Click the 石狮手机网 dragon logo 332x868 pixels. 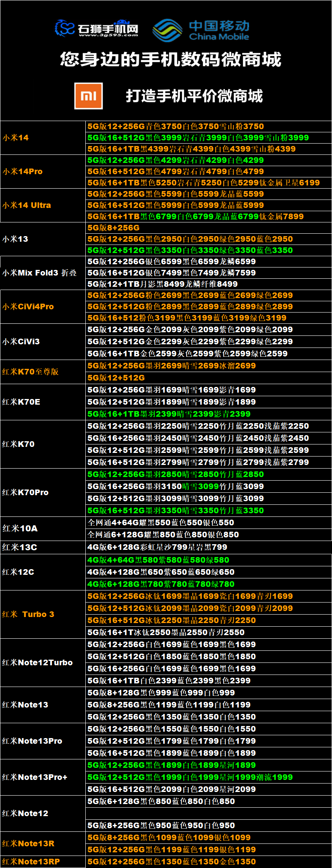97,28
